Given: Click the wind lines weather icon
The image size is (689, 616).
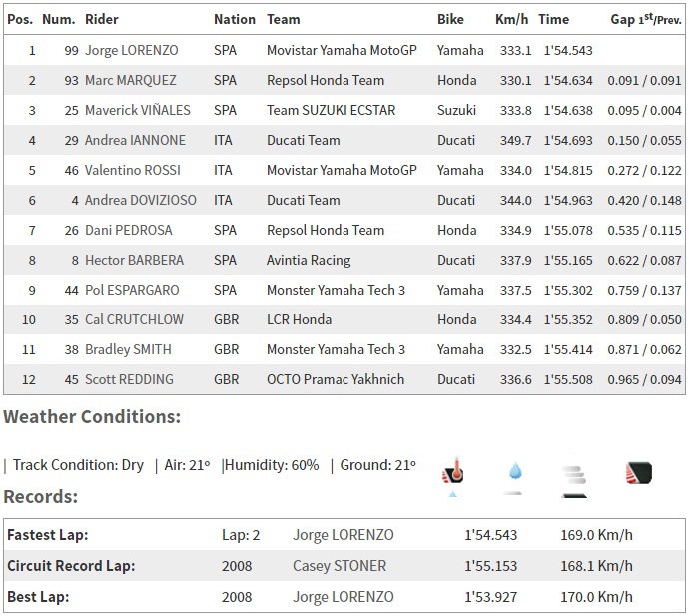Looking at the screenshot, I should pos(573,476).
